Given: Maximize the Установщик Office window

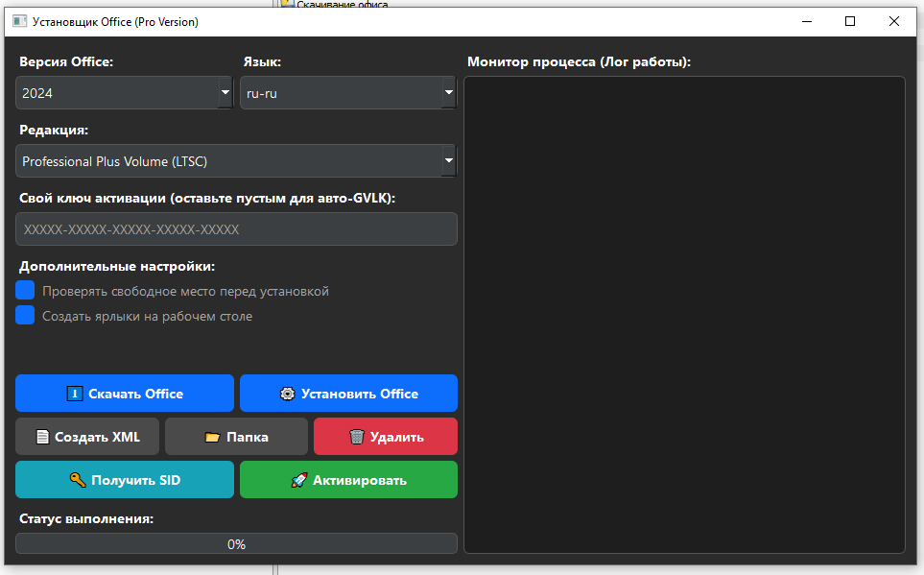Looking at the screenshot, I should point(850,21).
